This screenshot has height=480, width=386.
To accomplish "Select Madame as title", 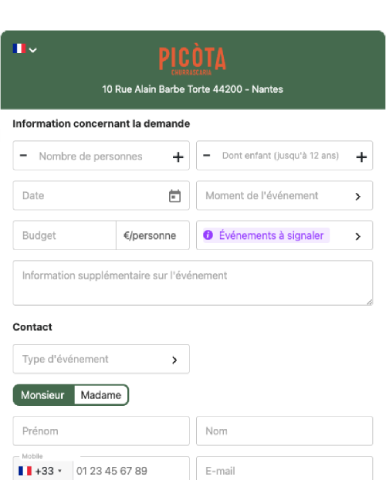I will pos(101,395).
